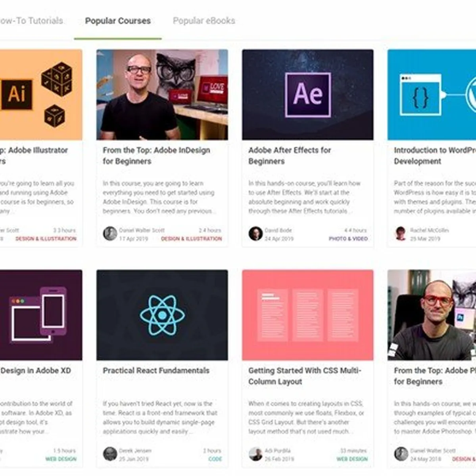Click the React Fundamentals description text

coord(160,417)
